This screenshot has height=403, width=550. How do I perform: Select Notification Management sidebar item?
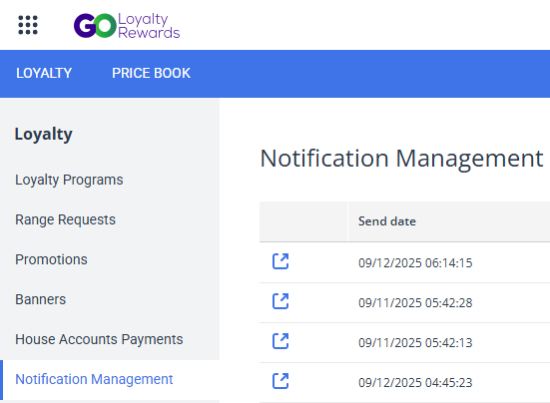click(94, 380)
